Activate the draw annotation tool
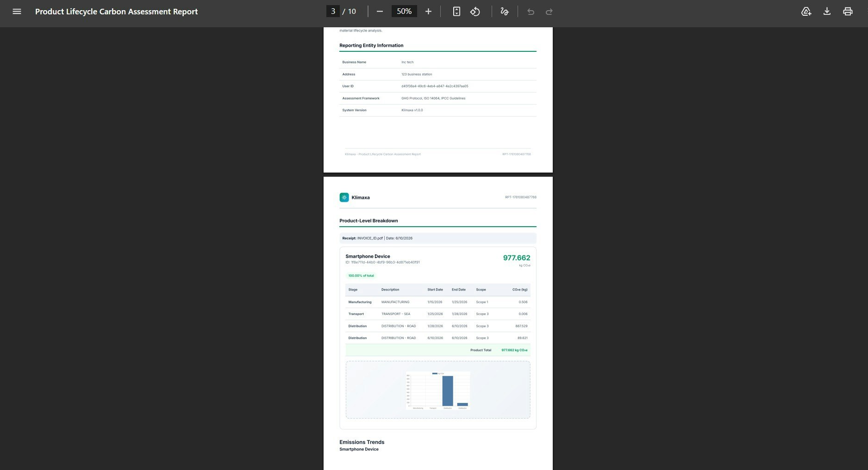This screenshot has width=868, height=470. [x=505, y=12]
